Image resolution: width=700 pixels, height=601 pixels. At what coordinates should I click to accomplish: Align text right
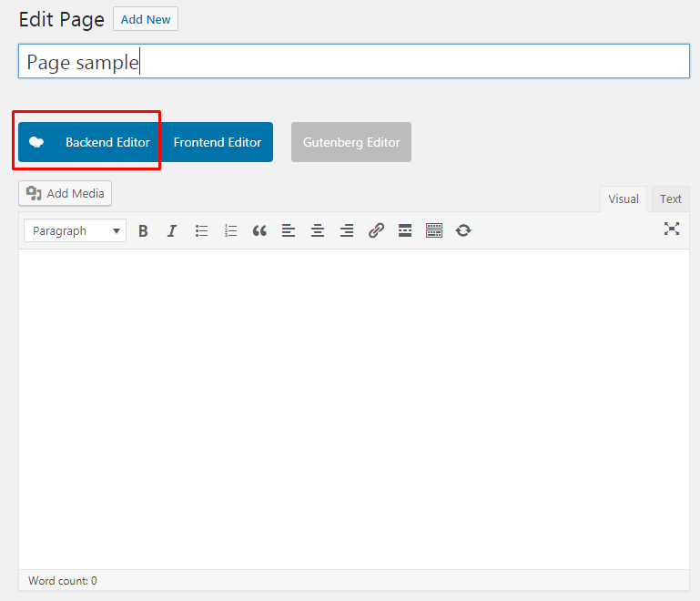coord(347,231)
